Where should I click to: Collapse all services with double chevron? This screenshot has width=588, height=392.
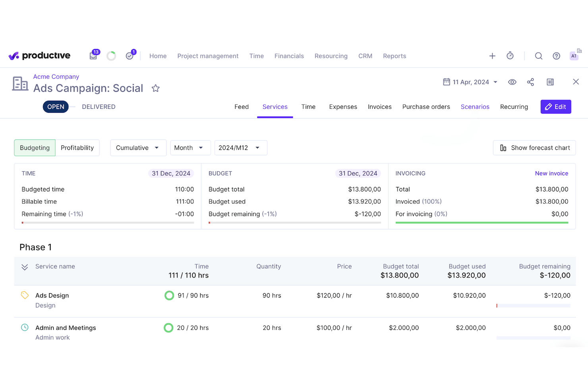click(x=25, y=267)
